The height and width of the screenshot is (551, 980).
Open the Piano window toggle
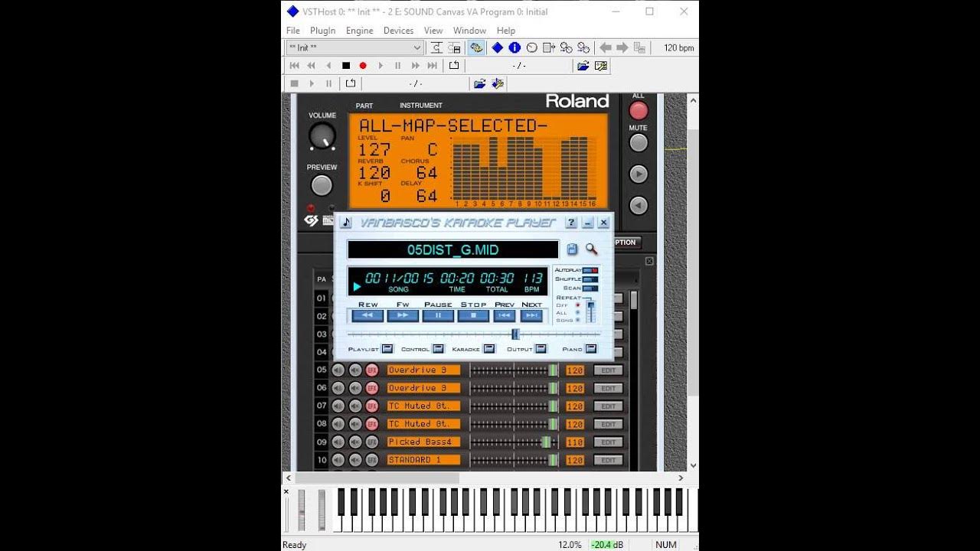click(x=592, y=349)
